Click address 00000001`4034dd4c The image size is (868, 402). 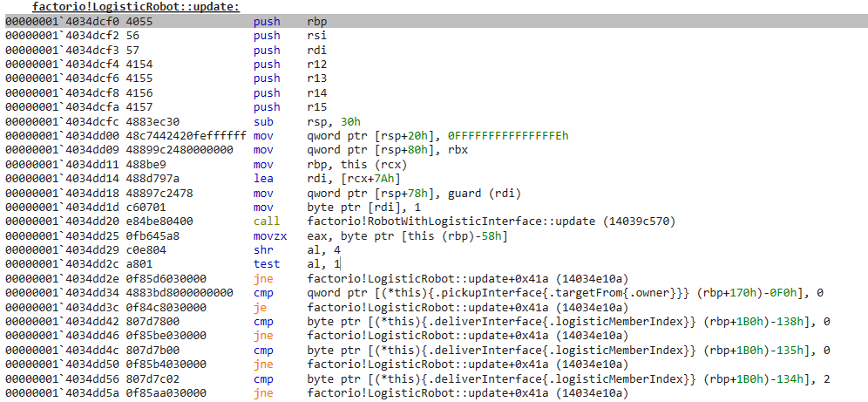click(x=62, y=350)
